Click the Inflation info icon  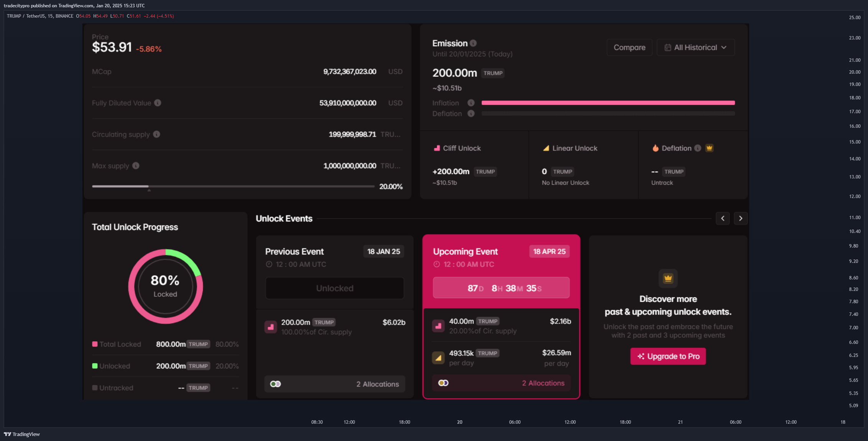(471, 103)
